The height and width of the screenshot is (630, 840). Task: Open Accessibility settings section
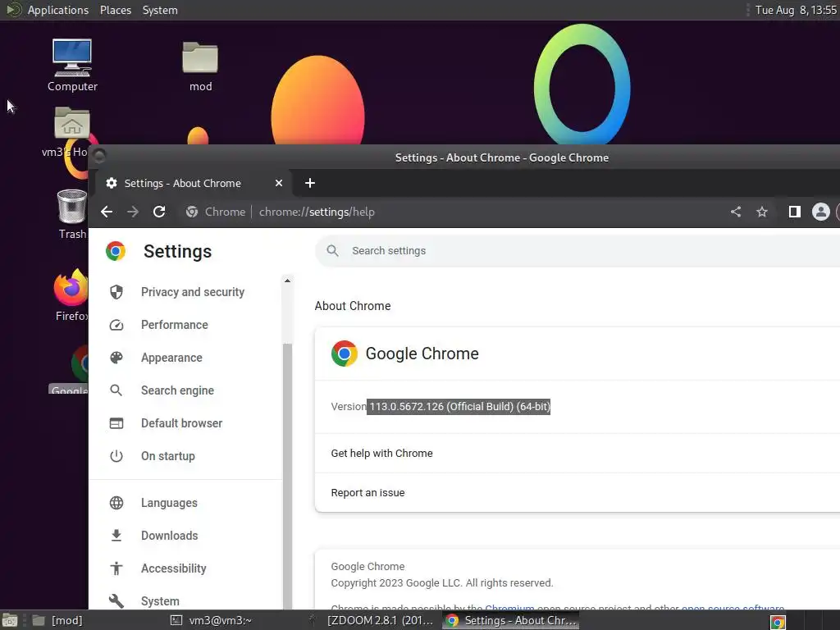[185, 568]
